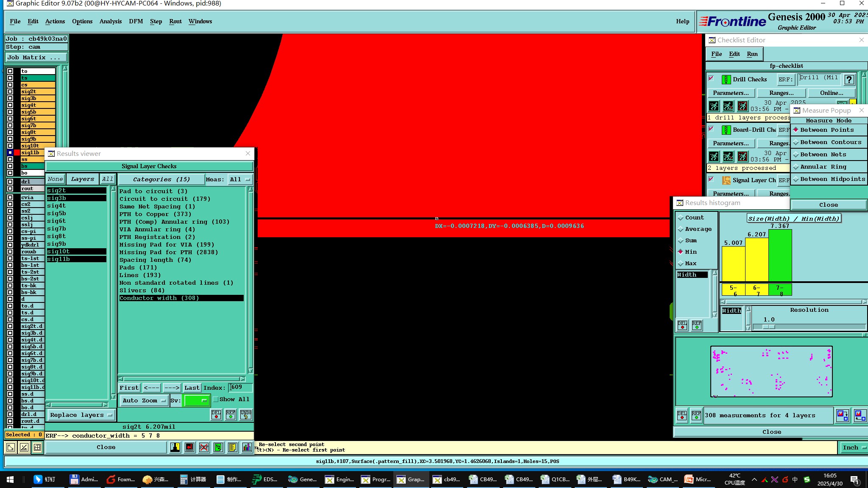The width and height of the screenshot is (868, 488).
Task: Enable the Show All checkbox
Action: click(216, 399)
